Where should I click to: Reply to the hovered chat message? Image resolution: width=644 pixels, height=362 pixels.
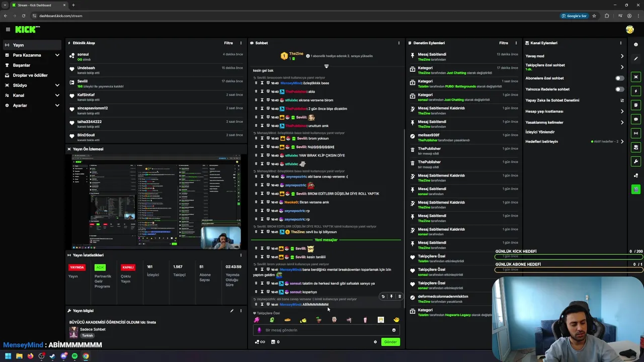383,297
